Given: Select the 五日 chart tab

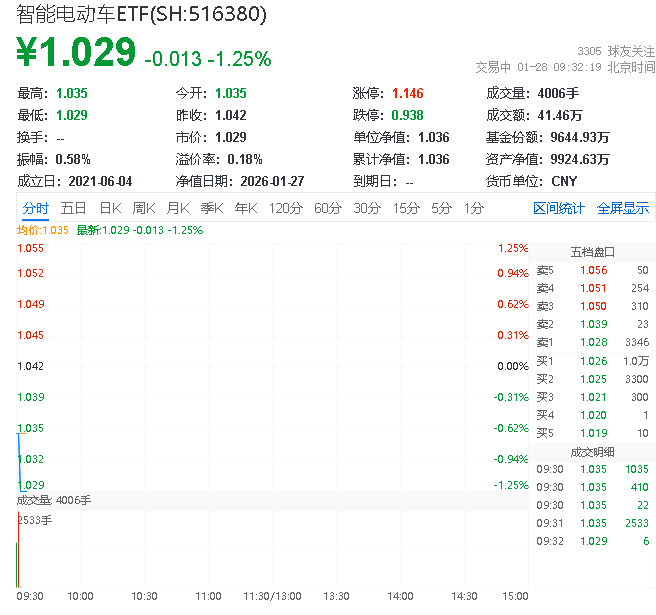Looking at the screenshot, I should pyautogui.click(x=73, y=208).
